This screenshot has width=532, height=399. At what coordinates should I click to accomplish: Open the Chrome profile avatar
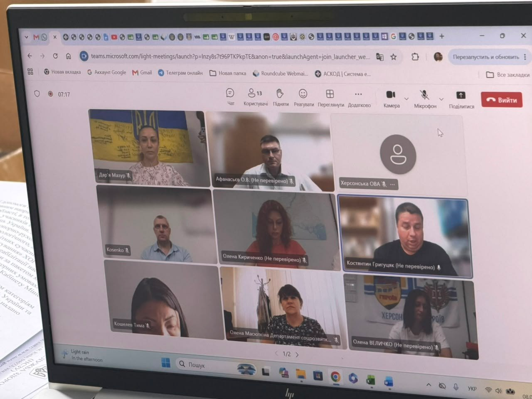(x=438, y=57)
